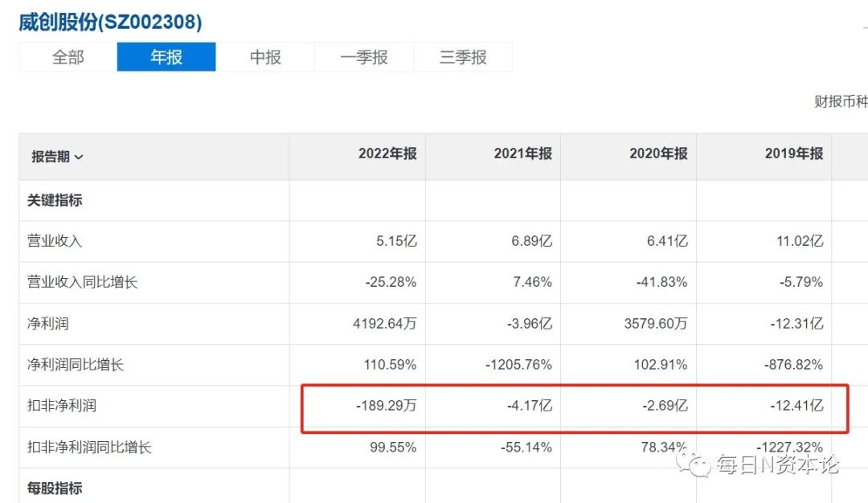Click the 7.46% growth cell
Screen dimensions: 868x503
pyautogui.click(x=533, y=282)
